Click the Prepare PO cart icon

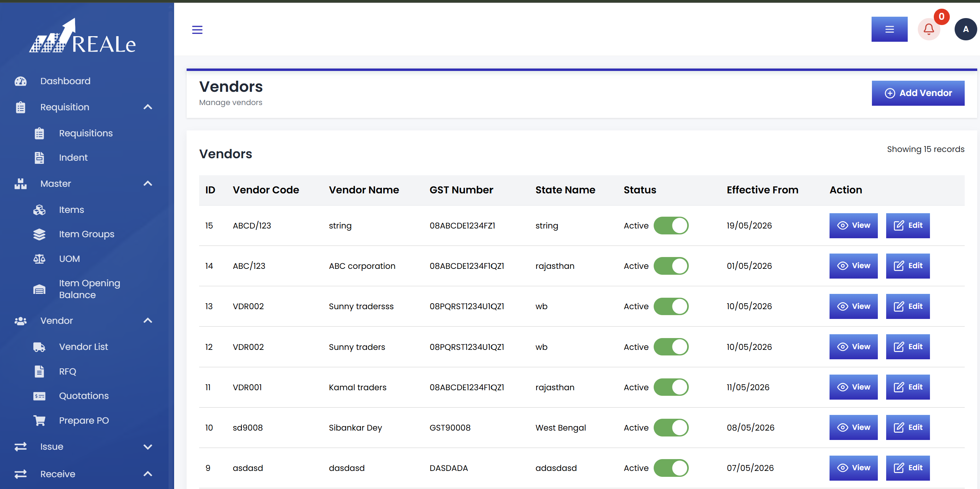click(39, 420)
